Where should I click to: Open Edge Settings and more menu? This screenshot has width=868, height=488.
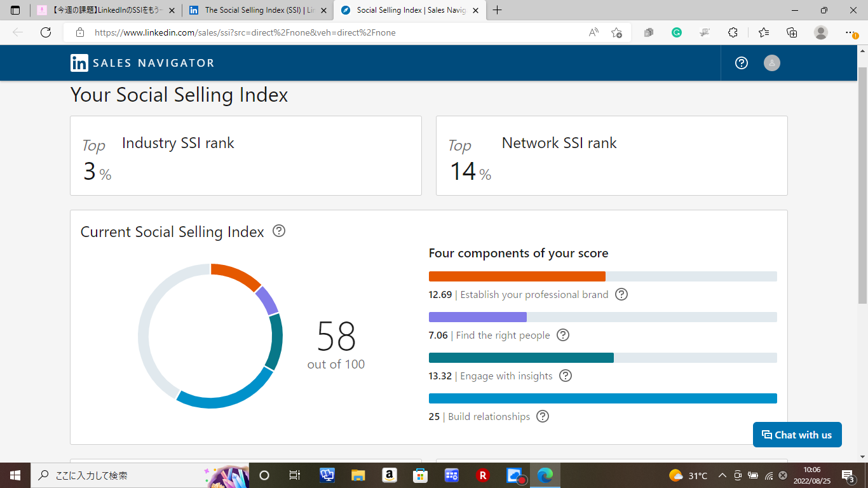[x=851, y=32]
